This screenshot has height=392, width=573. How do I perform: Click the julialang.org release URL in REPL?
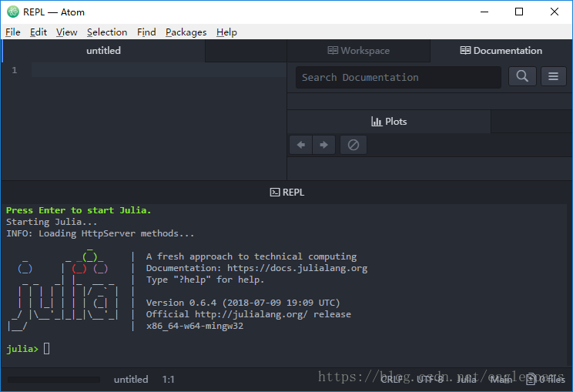[x=251, y=314]
